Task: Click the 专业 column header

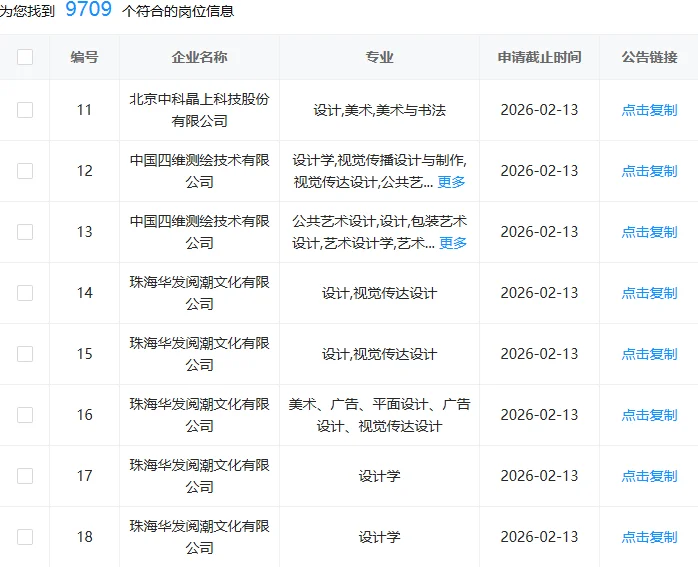Action: tap(379, 57)
